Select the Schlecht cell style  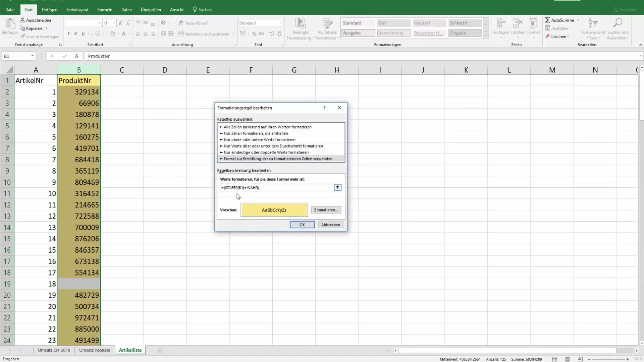click(465, 23)
